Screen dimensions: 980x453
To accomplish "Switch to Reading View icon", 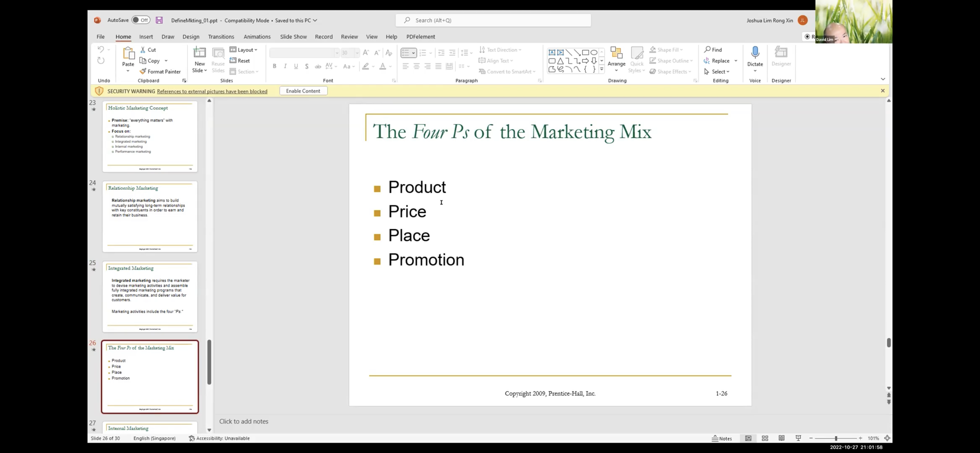I will 781,438.
